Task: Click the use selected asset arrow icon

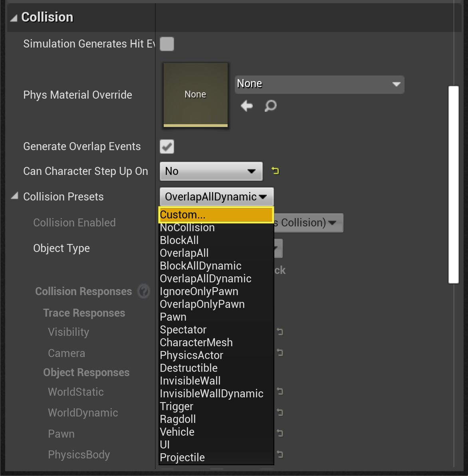Action: click(x=247, y=106)
